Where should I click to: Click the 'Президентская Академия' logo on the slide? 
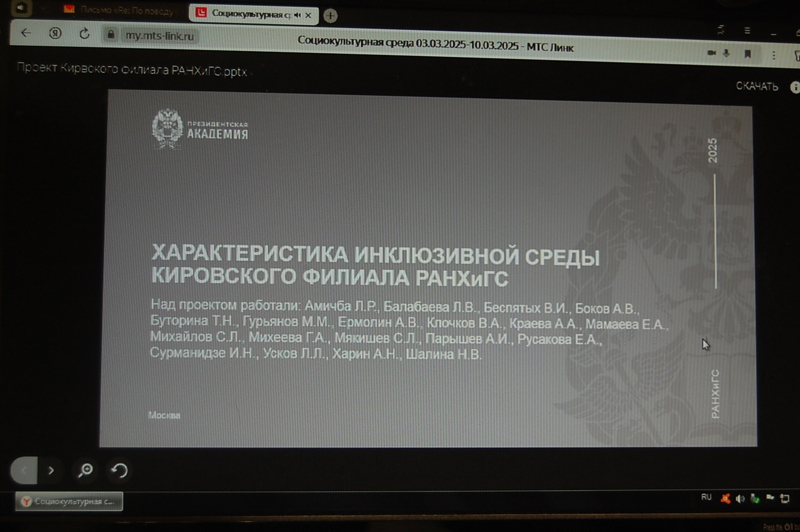[199, 129]
